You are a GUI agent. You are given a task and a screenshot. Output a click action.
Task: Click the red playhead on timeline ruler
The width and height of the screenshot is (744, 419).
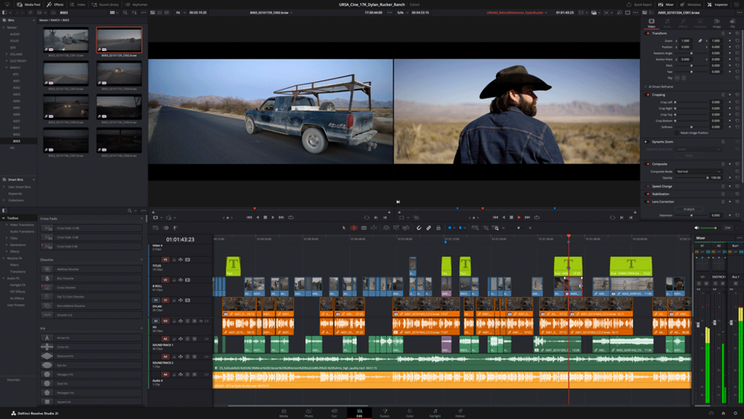point(568,236)
